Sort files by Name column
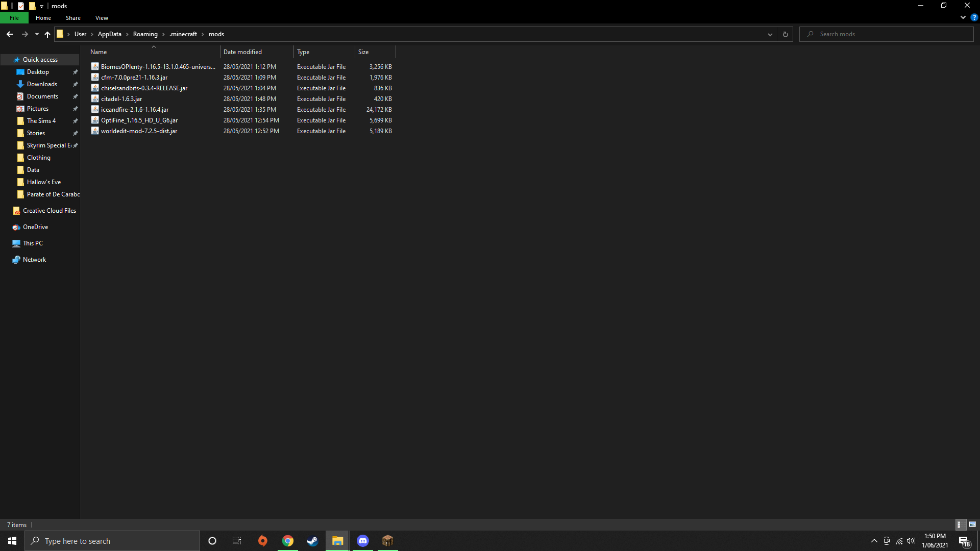Image resolution: width=980 pixels, height=551 pixels. (x=154, y=52)
